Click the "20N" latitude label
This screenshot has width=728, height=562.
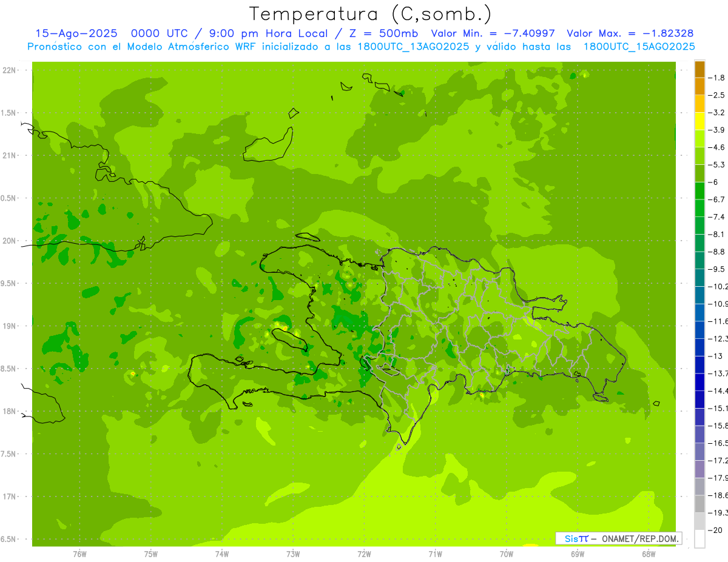[10, 241]
